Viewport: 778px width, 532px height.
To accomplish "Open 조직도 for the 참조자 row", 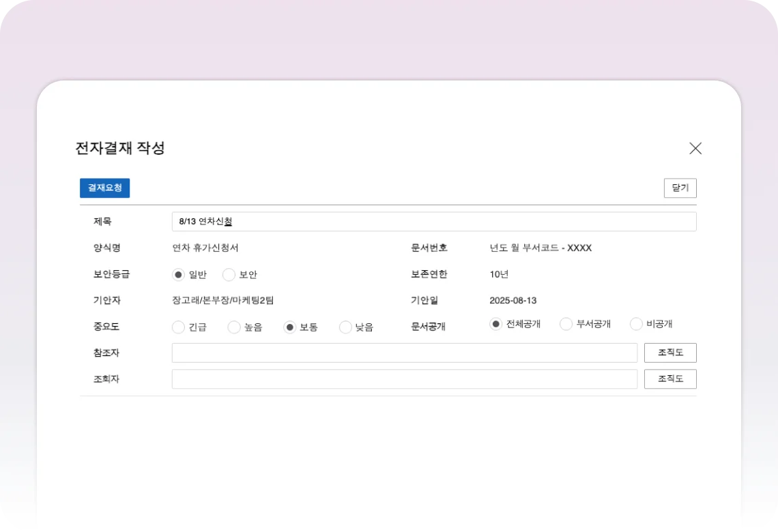I will [670, 353].
